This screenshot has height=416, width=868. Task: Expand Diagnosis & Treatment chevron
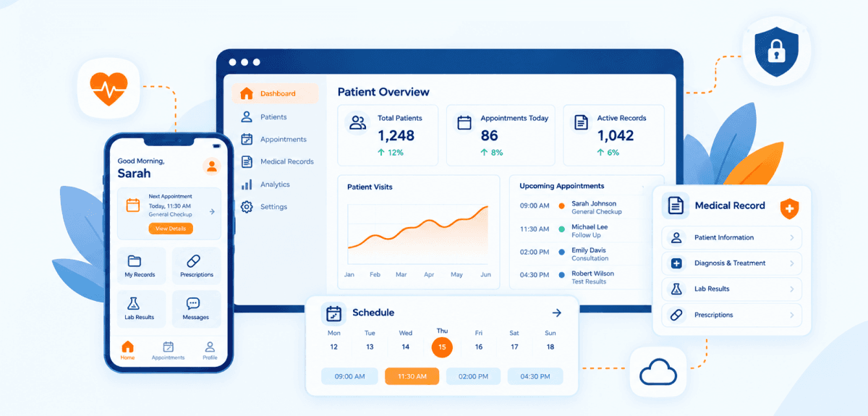tap(792, 263)
